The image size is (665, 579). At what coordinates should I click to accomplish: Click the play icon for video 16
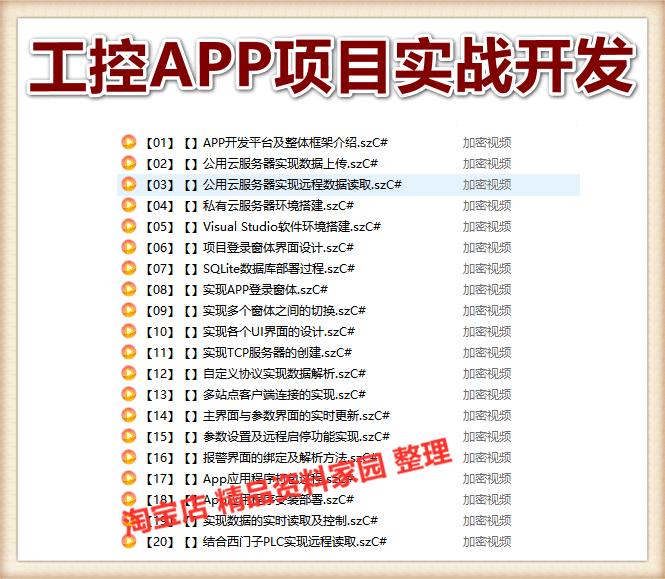tap(129, 457)
